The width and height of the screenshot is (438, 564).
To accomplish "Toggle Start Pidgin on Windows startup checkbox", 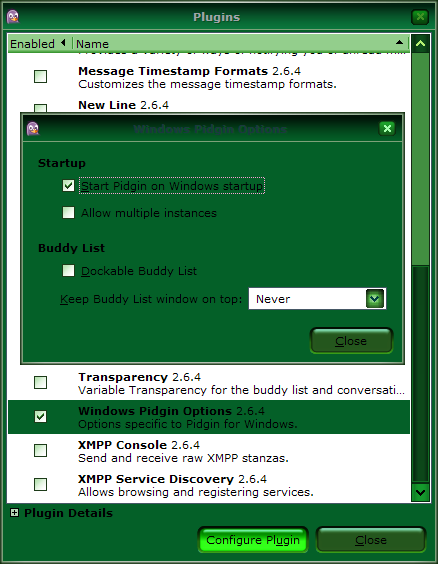I will pos(68,186).
